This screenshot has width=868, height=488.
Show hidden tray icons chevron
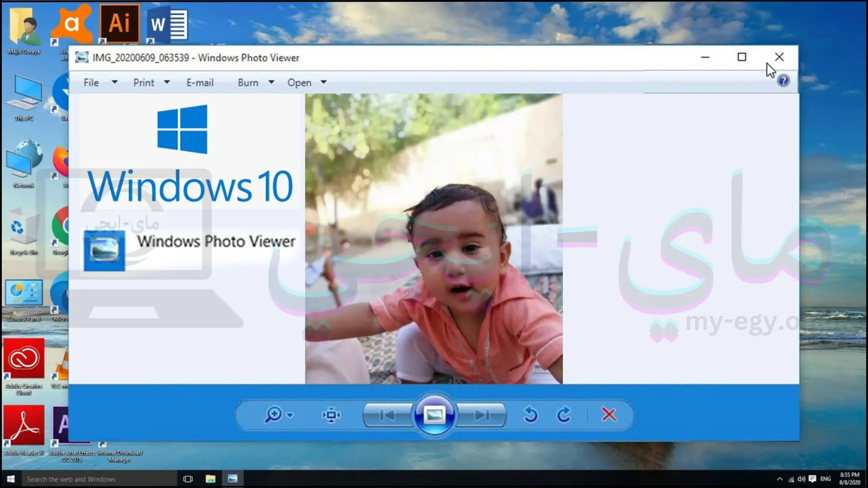[780, 479]
